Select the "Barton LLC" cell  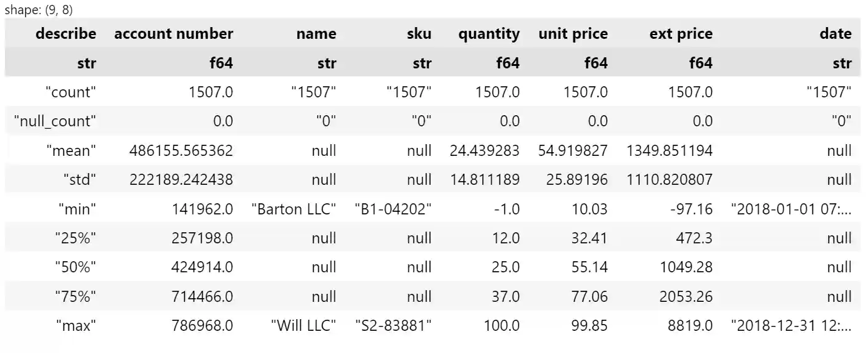[x=294, y=209]
